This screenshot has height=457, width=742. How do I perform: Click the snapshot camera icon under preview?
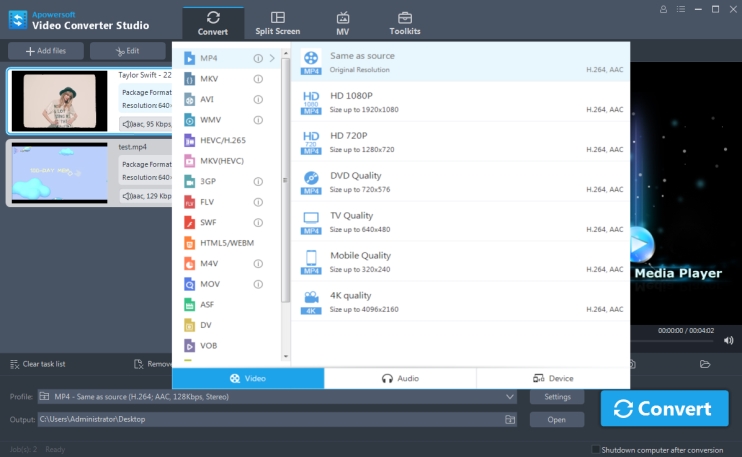coord(632,364)
